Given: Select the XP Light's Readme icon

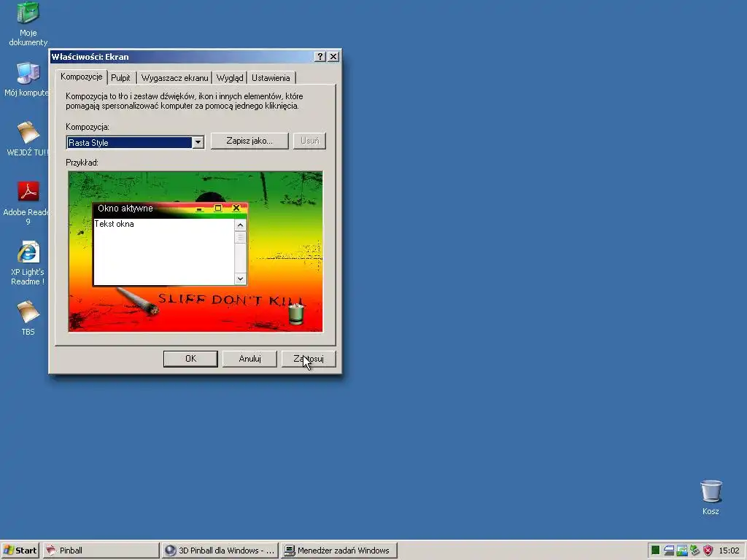Looking at the screenshot, I should 28,262.
